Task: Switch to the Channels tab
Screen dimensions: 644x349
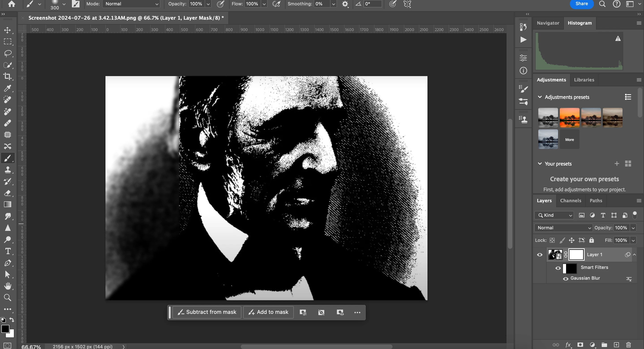Action: point(571,201)
